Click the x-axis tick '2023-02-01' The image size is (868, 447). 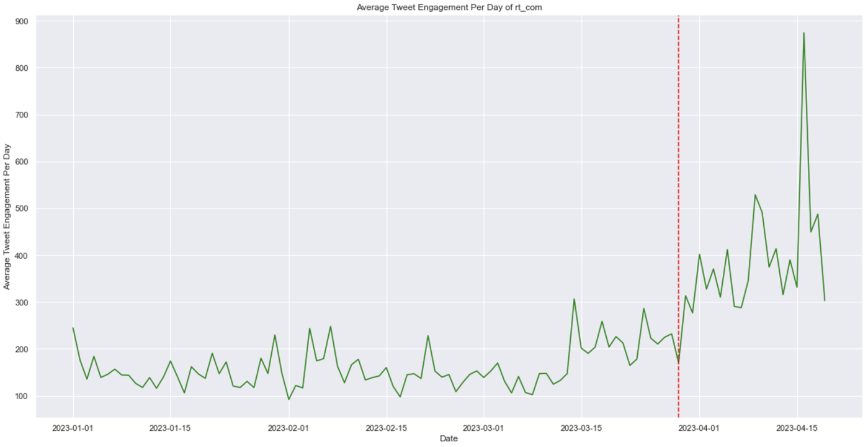click(x=289, y=428)
